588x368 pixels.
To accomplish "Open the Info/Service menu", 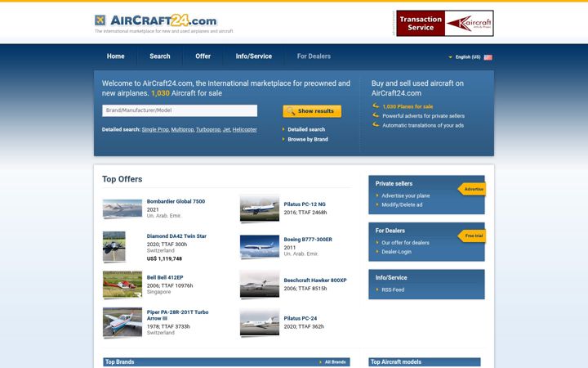I will [254, 56].
